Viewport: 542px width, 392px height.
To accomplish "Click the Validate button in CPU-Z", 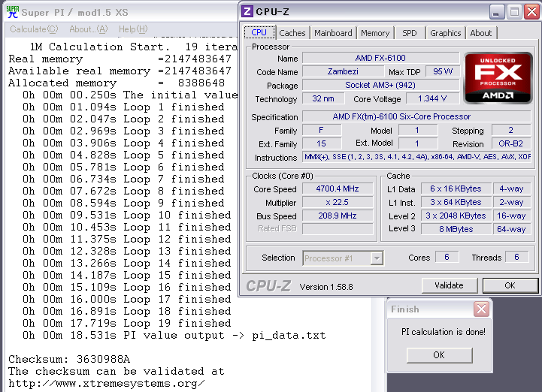I will [x=449, y=285].
